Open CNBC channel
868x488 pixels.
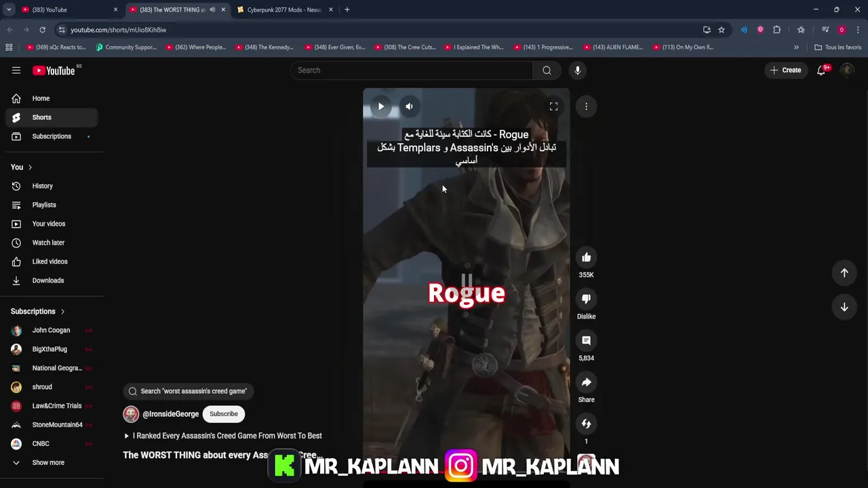point(52,444)
